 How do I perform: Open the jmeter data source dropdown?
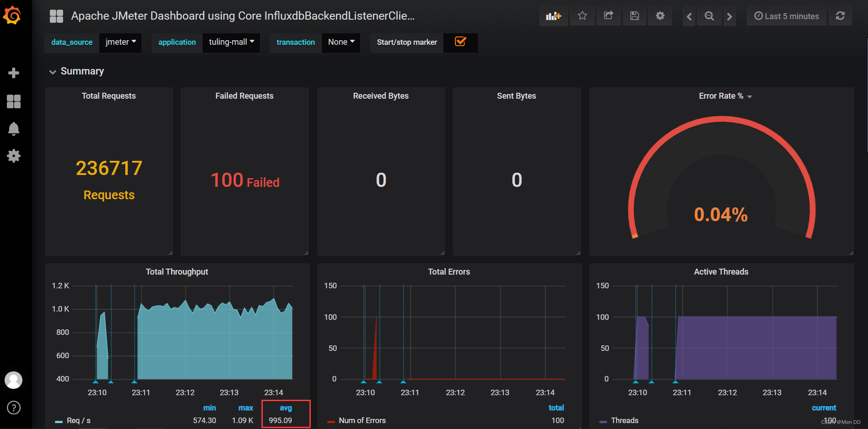point(121,42)
